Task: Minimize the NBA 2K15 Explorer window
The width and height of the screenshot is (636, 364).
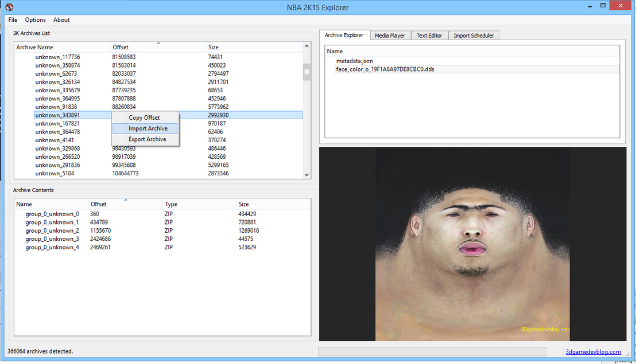Action: tap(590, 6)
